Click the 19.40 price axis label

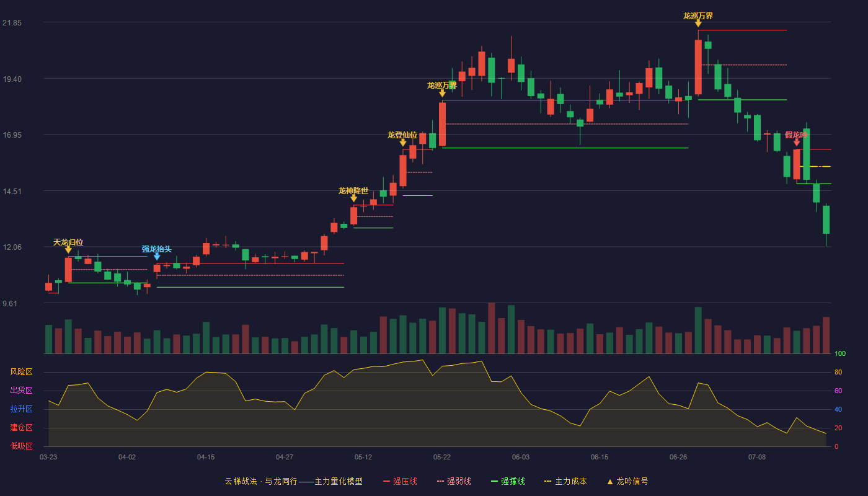12,79
